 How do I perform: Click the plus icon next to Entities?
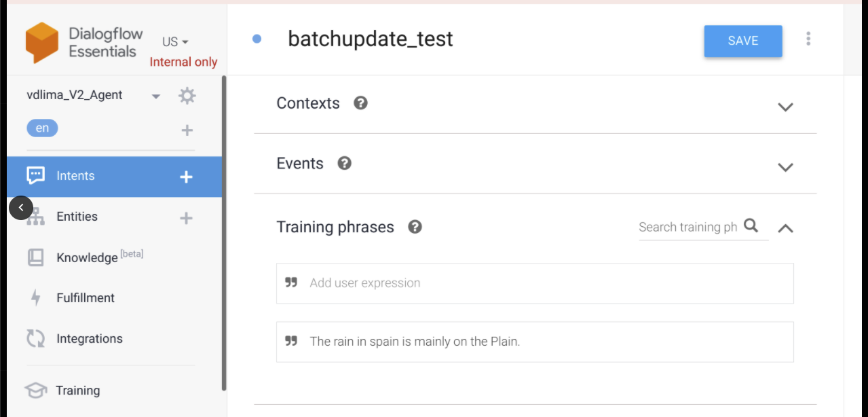pos(186,218)
